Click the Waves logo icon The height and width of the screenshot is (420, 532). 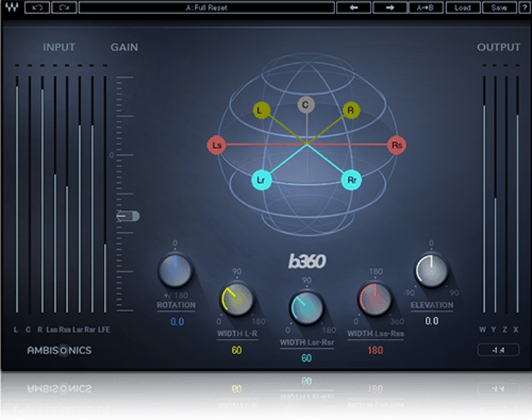(12, 7)
